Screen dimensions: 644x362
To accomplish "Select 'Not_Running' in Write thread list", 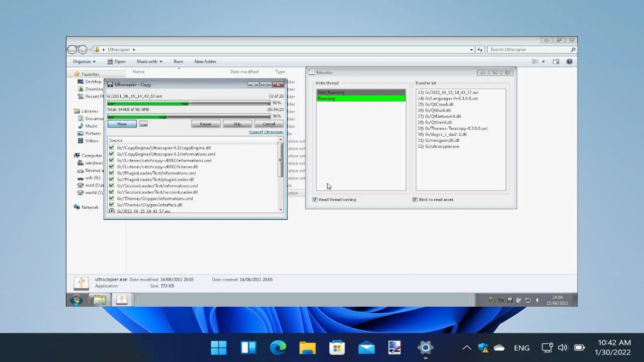I will point(361,93).
